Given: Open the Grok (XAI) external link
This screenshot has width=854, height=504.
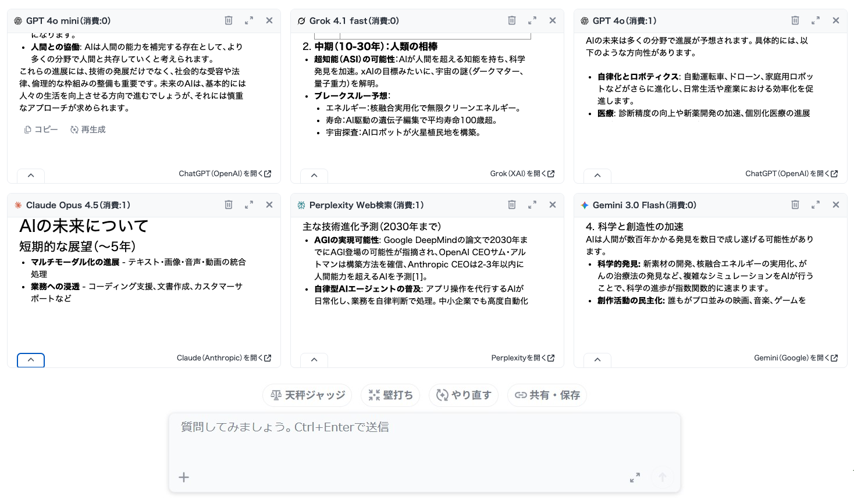Looking at the screenshot, I should coord(522,174).
